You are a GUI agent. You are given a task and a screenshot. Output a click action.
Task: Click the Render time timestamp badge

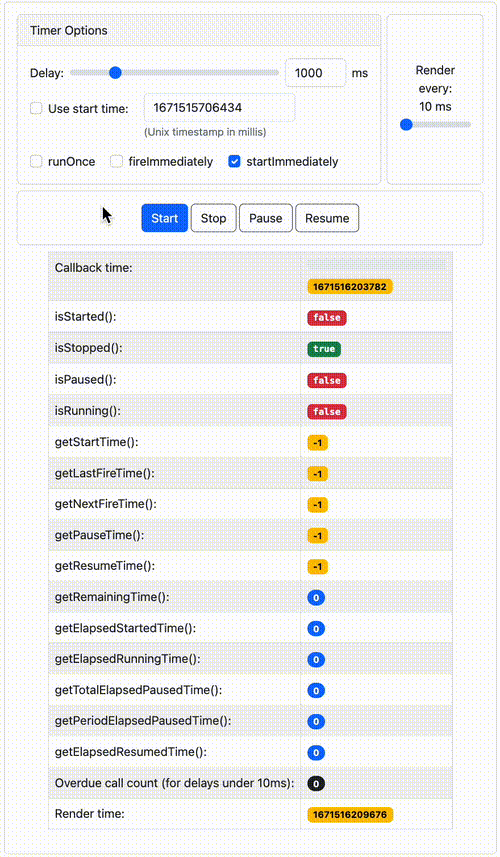click(x=350, y=814)
